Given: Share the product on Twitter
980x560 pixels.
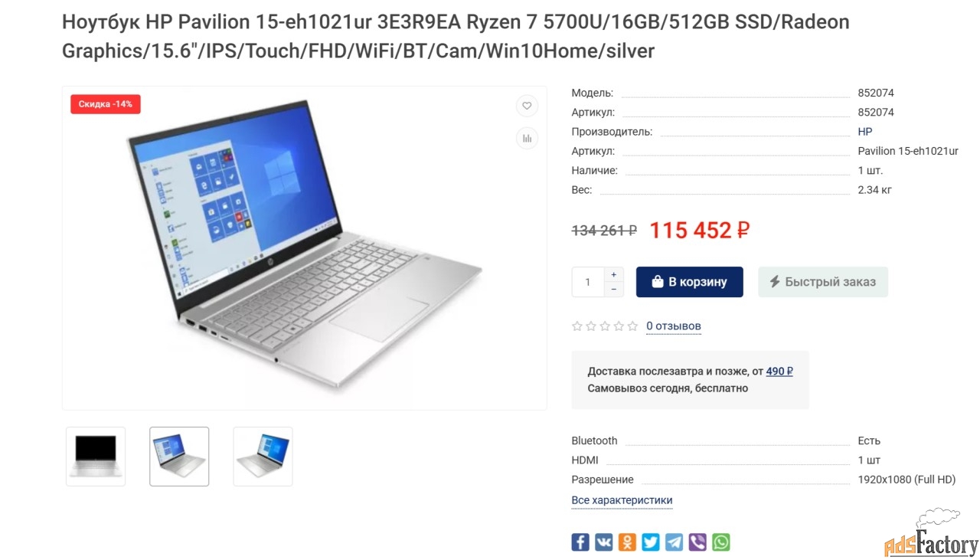Looking at the screenshot, I should 651,542.
